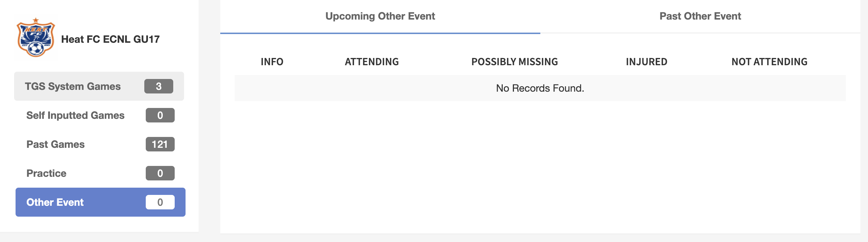Open TGS System Games list
The image size is (868, 242).
(99, 86)
